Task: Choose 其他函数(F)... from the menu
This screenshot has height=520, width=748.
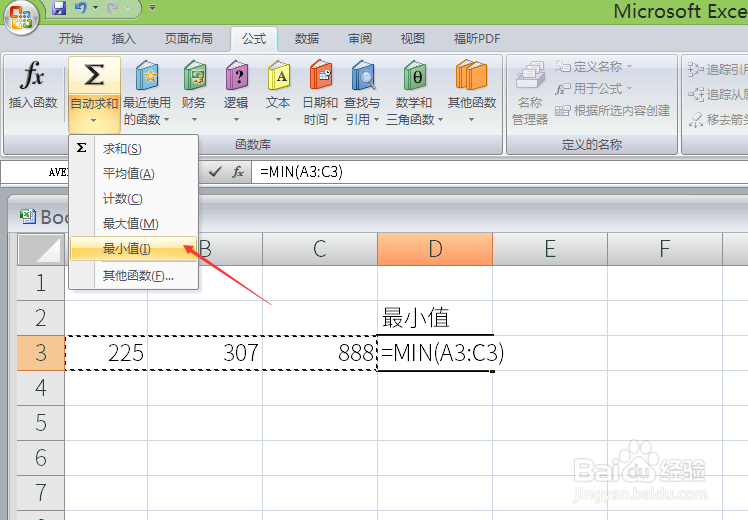Action: point(134,275)
